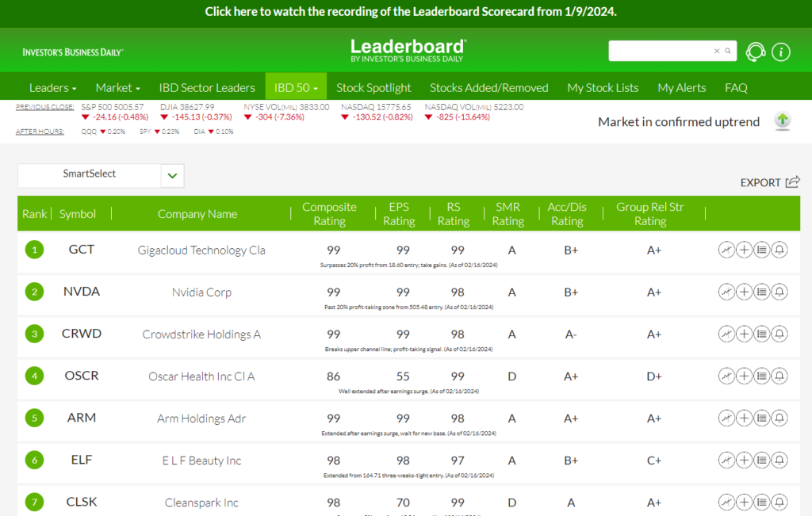812x516 pixels.
Task: Click the green uptrend arrow icon
Action: pos(783,121)
